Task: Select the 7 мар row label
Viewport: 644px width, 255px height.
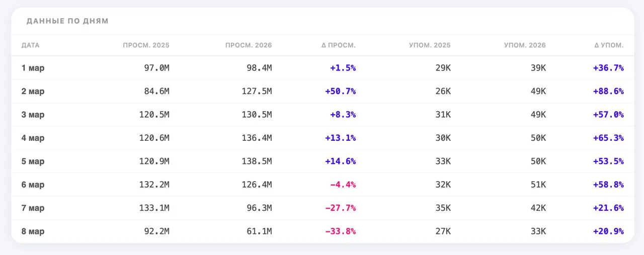Action: [x=33, y=208]
